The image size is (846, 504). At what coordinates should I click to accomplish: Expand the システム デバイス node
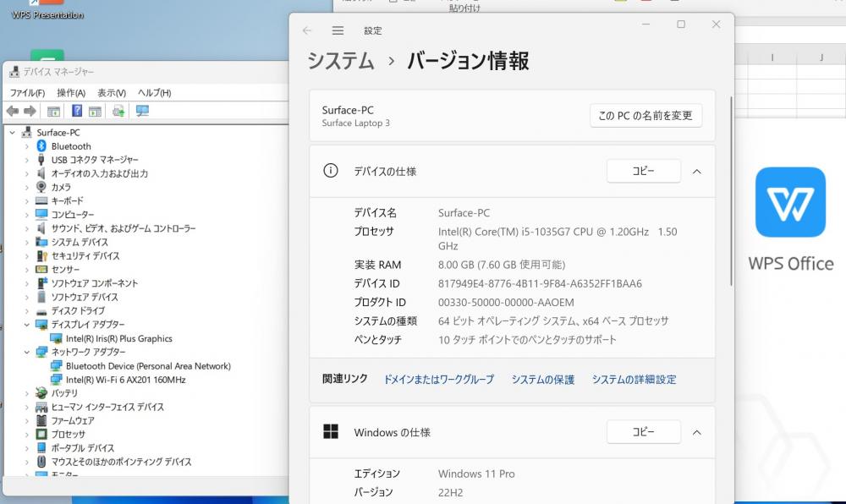click(x=26, y=242)
